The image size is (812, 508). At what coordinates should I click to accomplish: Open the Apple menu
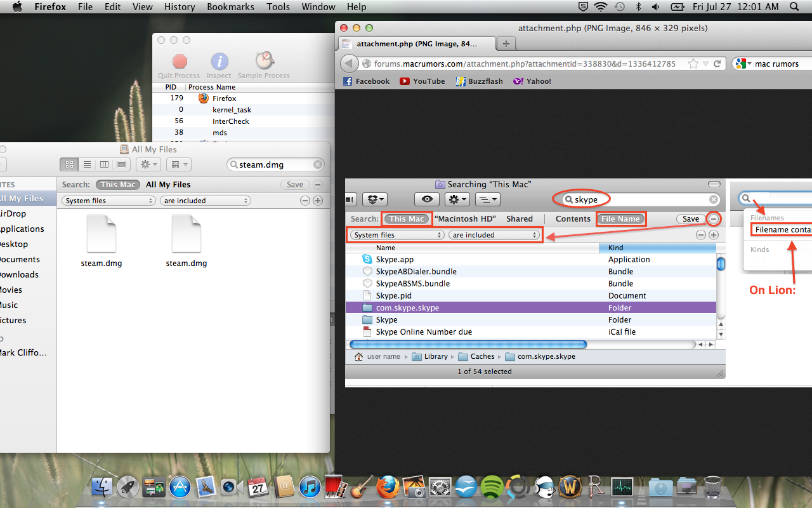pos(17,7)
